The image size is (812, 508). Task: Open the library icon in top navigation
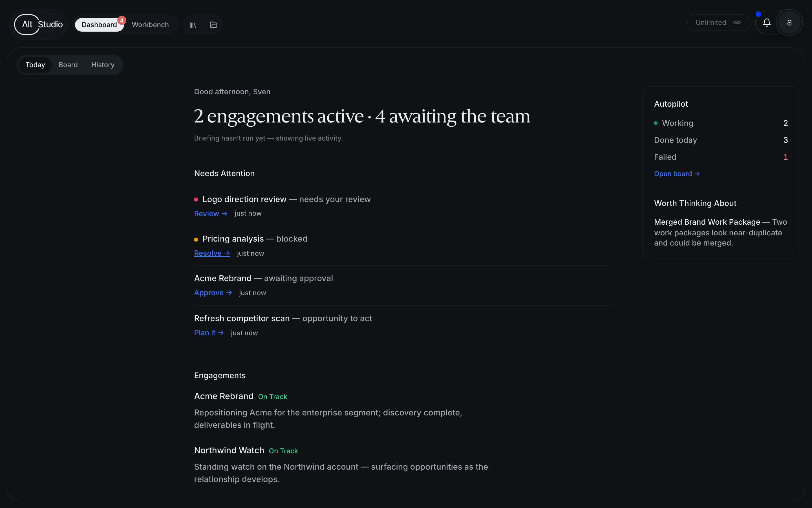(x=193, y=25)
